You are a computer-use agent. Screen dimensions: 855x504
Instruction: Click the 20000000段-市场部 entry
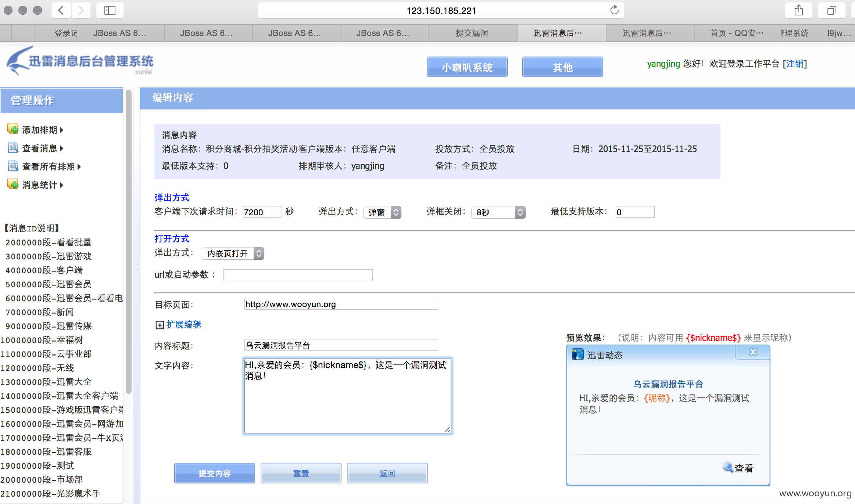pyautogui.click(x=42, y=480)
